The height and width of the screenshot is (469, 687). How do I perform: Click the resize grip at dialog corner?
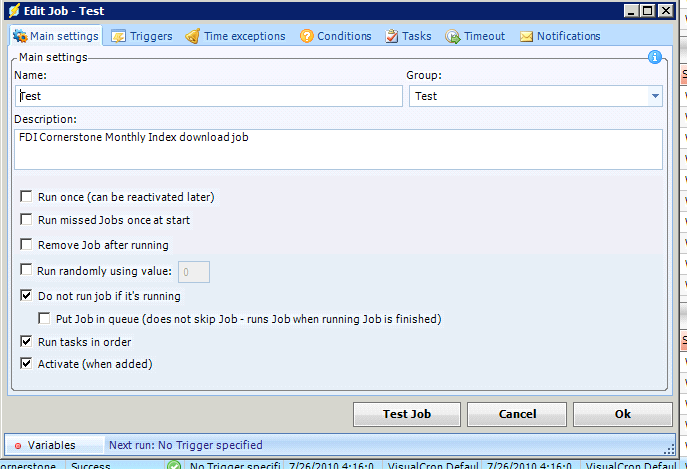pos(669,449)
